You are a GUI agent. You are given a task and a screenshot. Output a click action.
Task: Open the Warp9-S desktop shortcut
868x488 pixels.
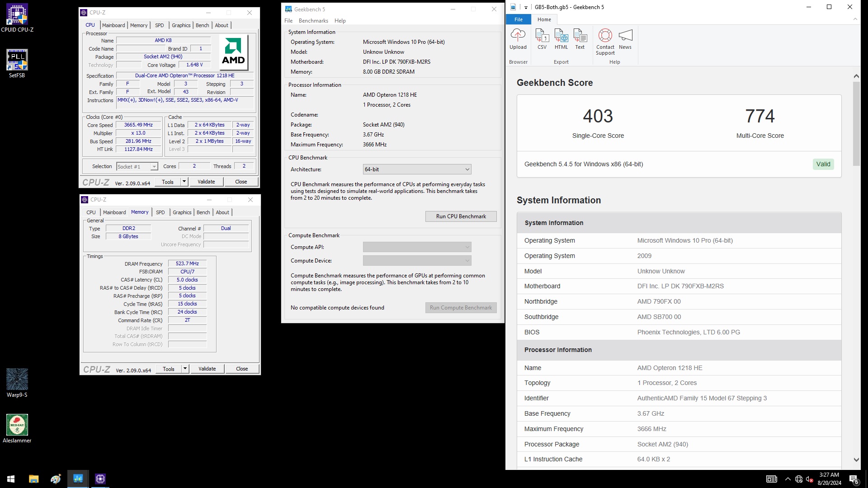[17, 383]
